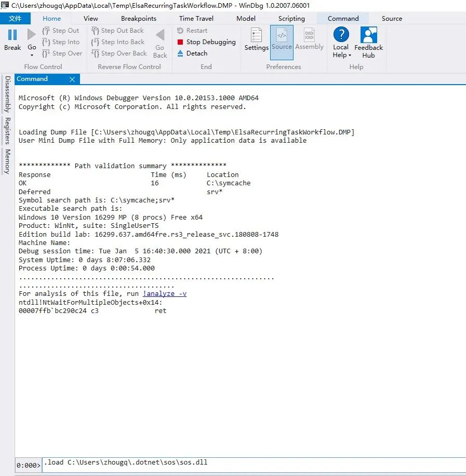Click 'ntdll!NtWaitForMultipleObjects+0x14' line

pos(90,302)
